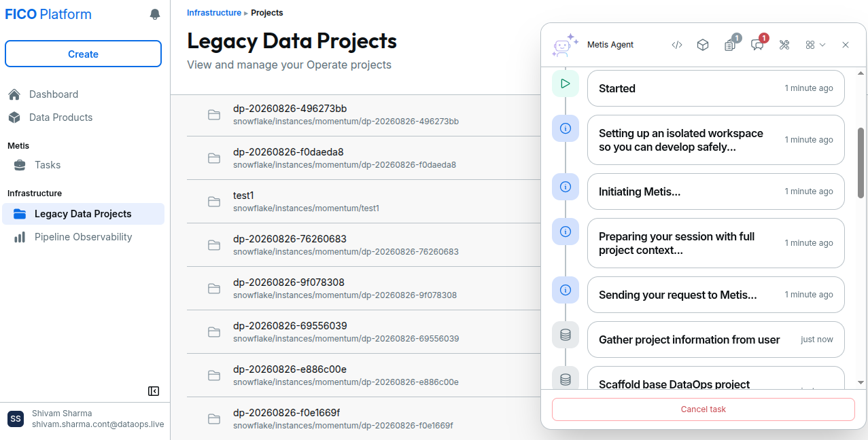Click folder icon of dp-20260826-496273bb

214,115
